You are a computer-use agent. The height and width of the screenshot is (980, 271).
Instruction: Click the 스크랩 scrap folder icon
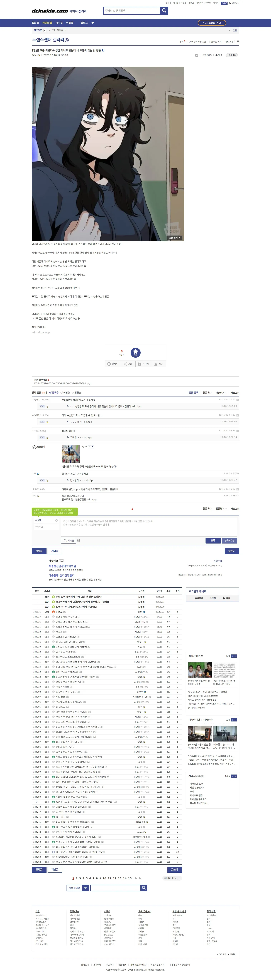tap(140, 364)
